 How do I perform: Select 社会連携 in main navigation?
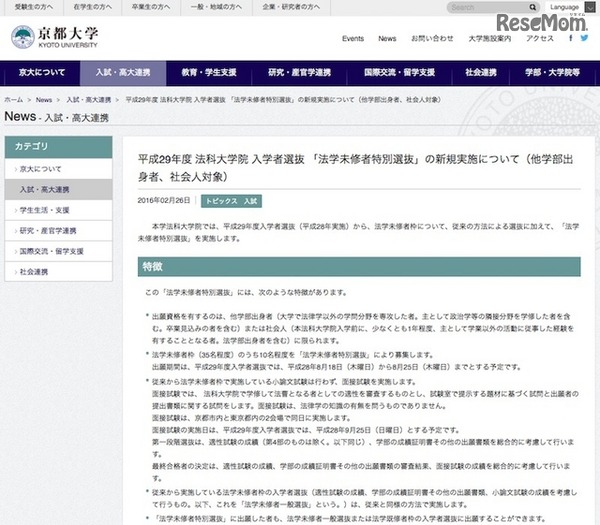(481, 72)
